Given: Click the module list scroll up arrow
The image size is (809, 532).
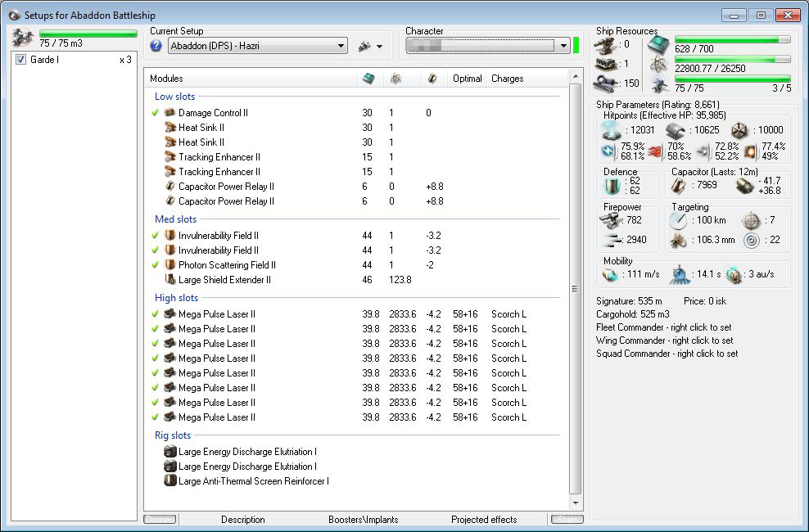Looking at the screenshot, I should pos(576,77).
